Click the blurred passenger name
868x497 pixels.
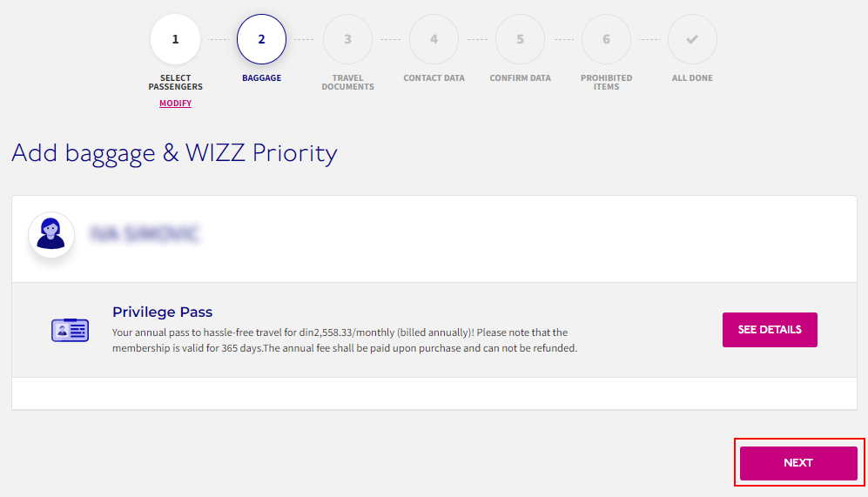tap(145, 234)
